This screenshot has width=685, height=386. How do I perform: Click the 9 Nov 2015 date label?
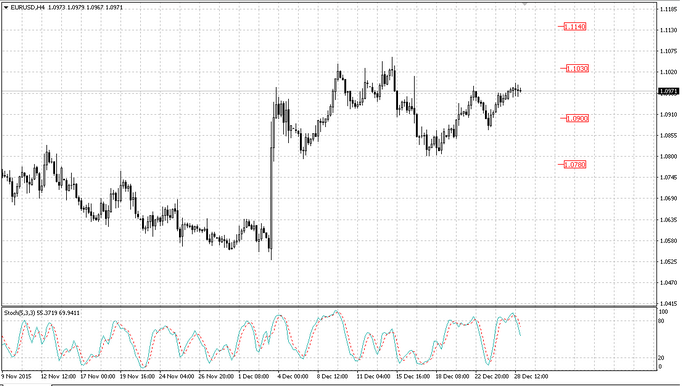[17, 376]
